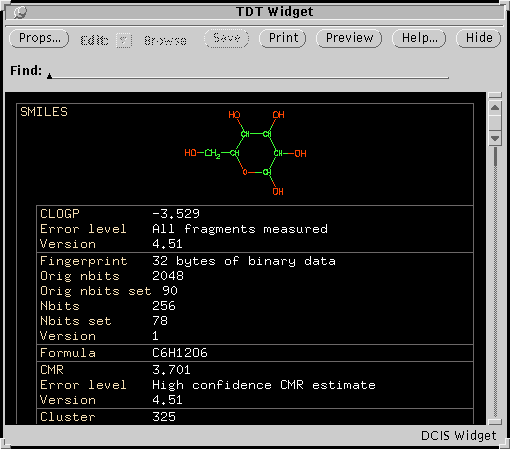Click the SMILES label
The height and width of the screenshot is (449, 510).
44,112
